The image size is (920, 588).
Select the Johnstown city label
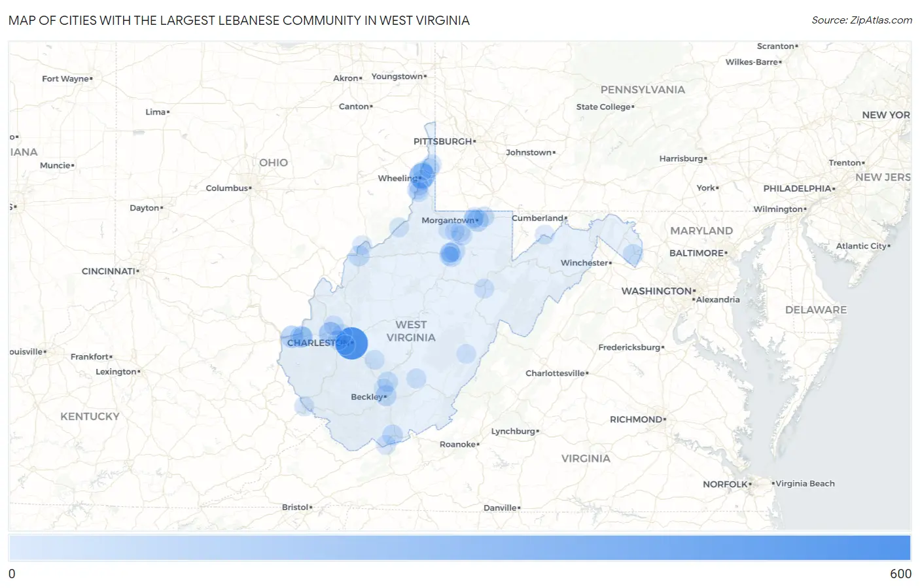[x=529, y=152]
